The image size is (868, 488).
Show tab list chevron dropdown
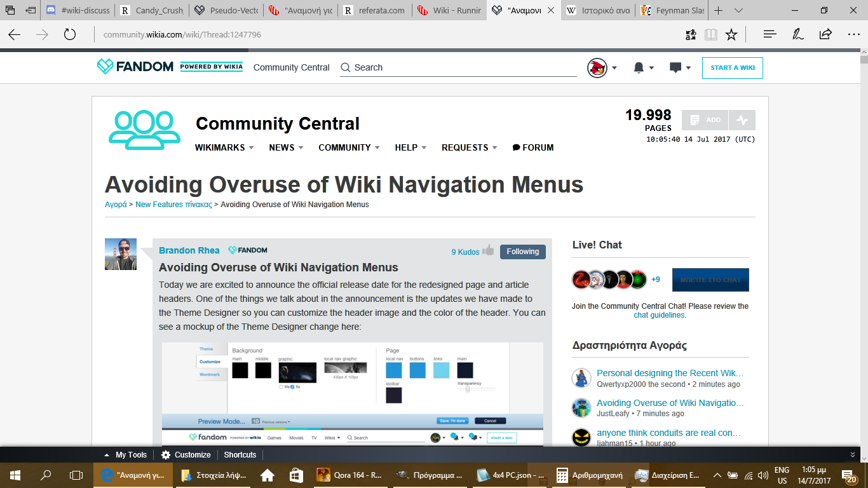tap(738, 10)
